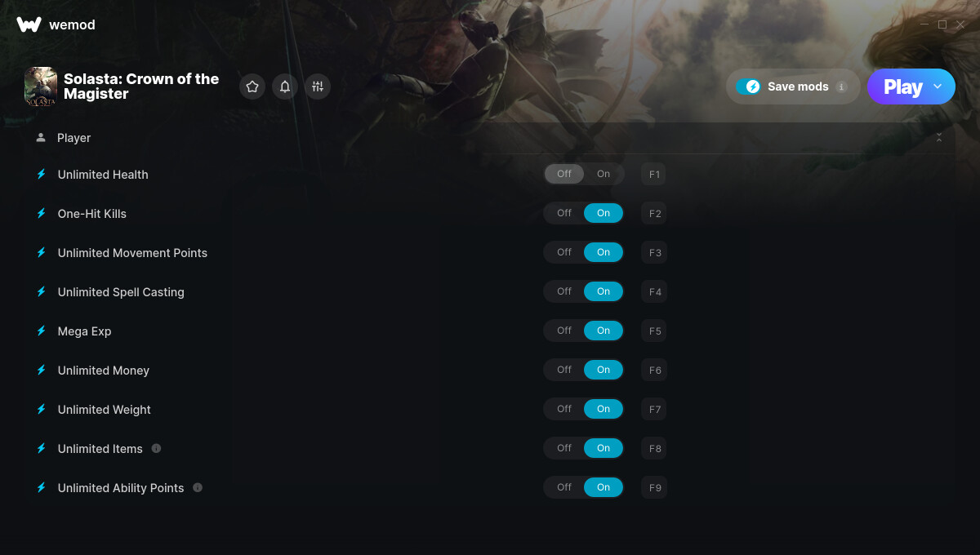This screenshot has height=555, width=980.
Task: Change the F5 hotkey for Mega Exp
Action: click(654, 331)
